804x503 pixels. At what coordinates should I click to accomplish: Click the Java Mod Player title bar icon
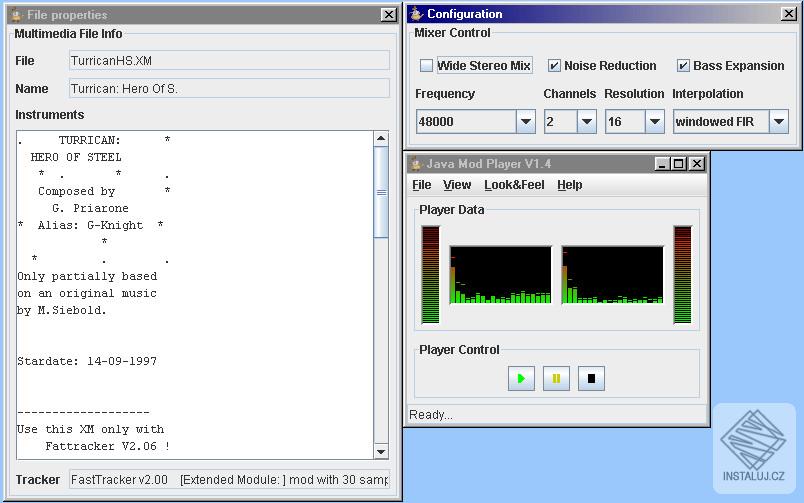coord(416,164)
